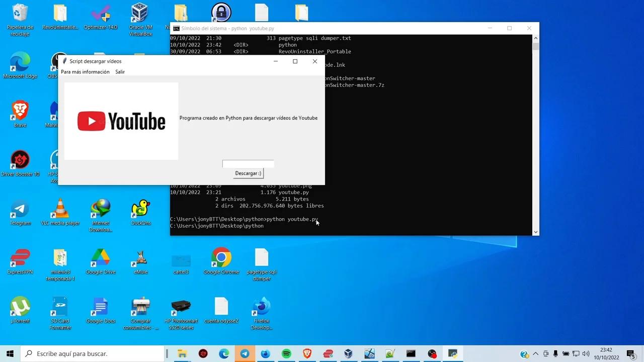
Task: Launch Driver Booster 10 from the desktop
Action: pyautogui.click(x=20, y=160)
